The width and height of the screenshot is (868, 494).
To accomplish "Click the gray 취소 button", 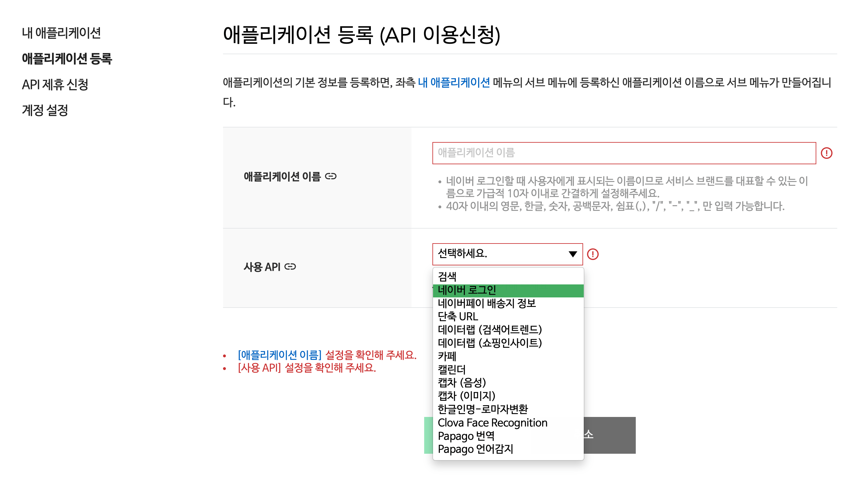I will [609, 435].
